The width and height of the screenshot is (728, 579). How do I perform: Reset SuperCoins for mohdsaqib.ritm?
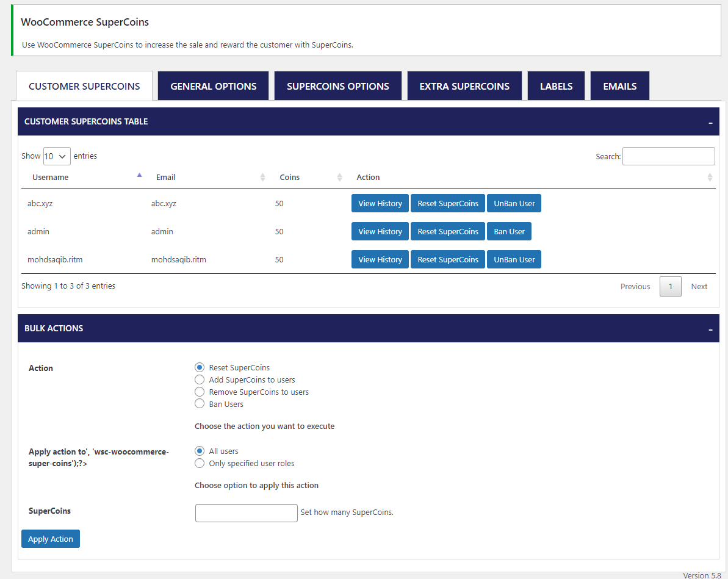[x=447, y=259]
